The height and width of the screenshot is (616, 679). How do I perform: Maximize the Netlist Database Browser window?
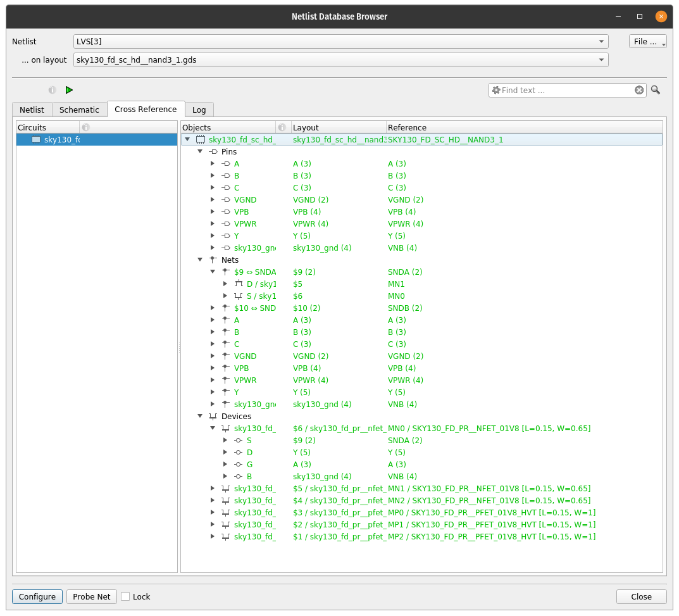640,16
